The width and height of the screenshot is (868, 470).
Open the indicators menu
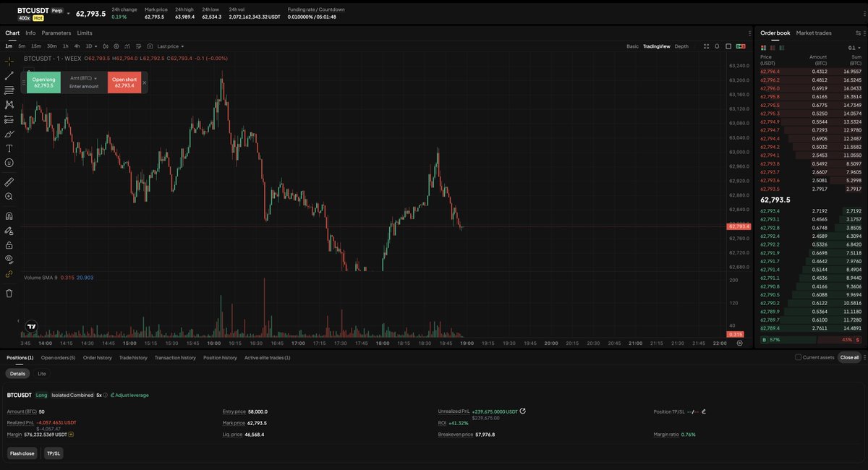click(127, 46)
